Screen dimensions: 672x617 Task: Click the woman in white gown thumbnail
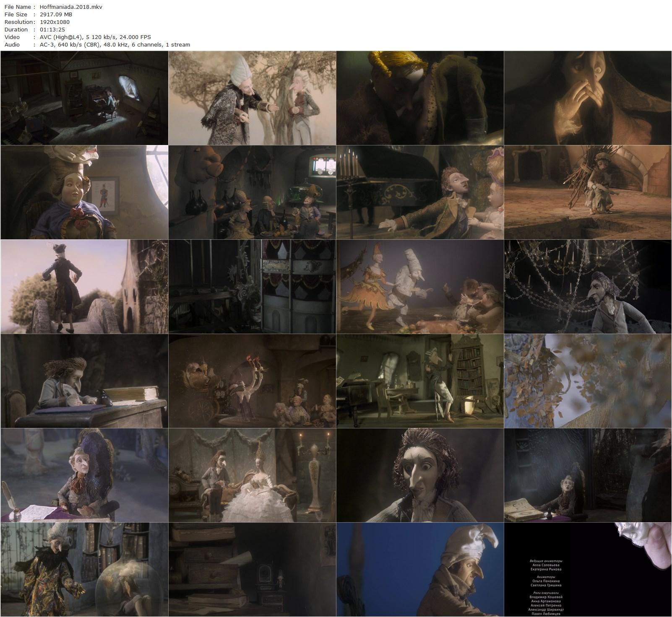click(x=252, y=475)
